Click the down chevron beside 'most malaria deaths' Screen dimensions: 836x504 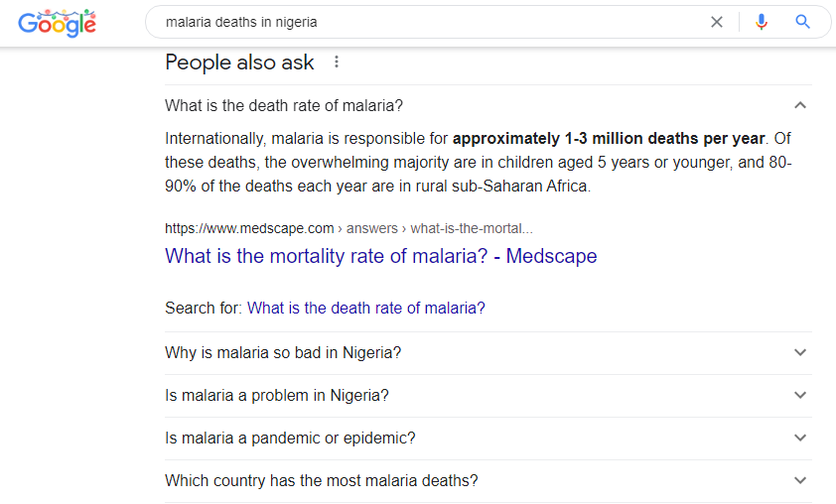[x=800, y=480]
